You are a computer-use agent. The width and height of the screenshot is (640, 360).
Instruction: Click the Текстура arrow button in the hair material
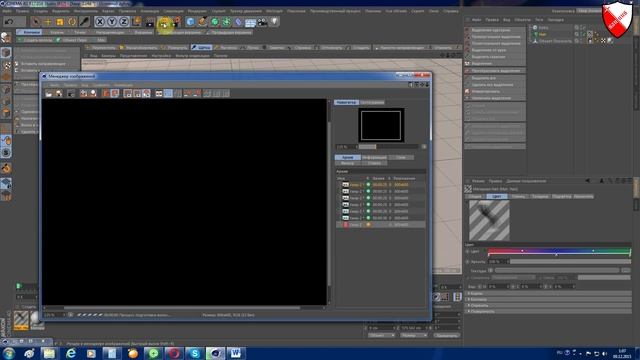pos(491,270)
